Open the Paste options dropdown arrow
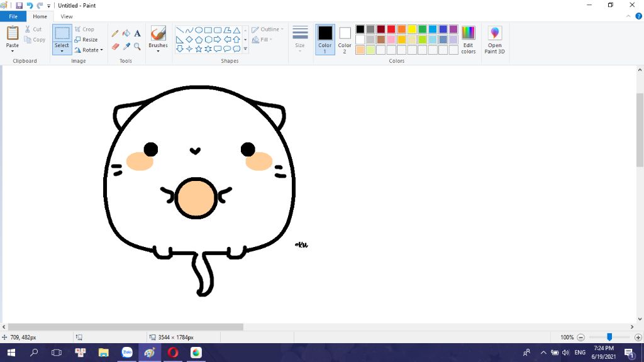 (x=13, y=52)
